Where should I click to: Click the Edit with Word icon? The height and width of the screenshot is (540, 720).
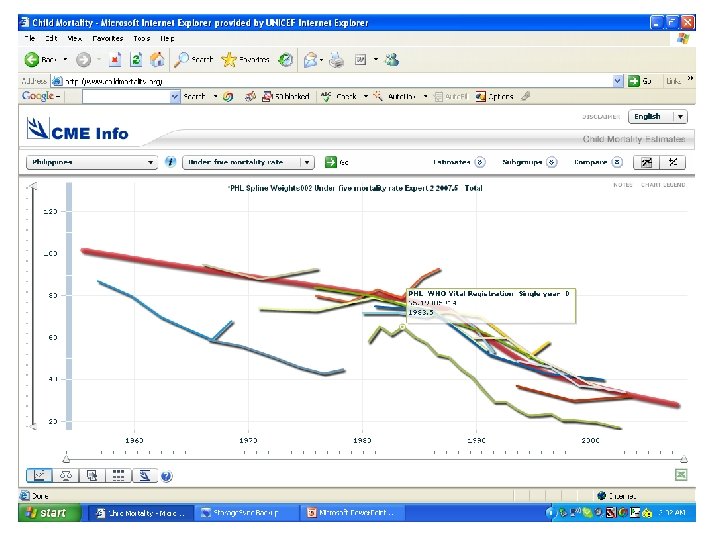click(x=360, y=60)
